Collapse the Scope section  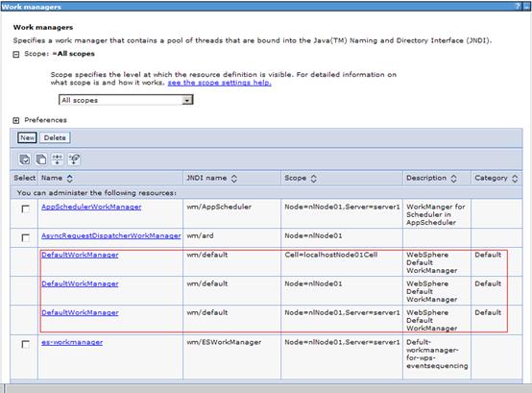[x=16, y=55]
